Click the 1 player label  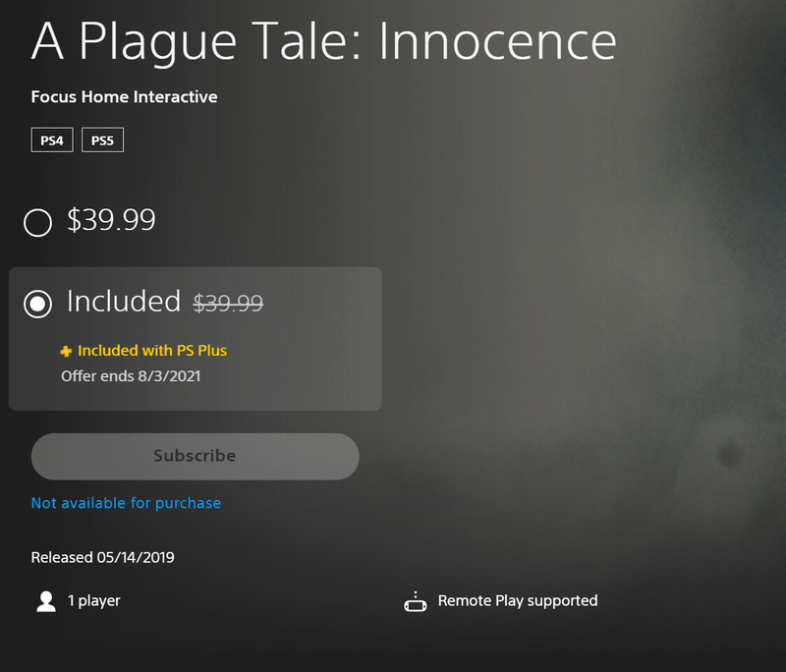[93, 601]
